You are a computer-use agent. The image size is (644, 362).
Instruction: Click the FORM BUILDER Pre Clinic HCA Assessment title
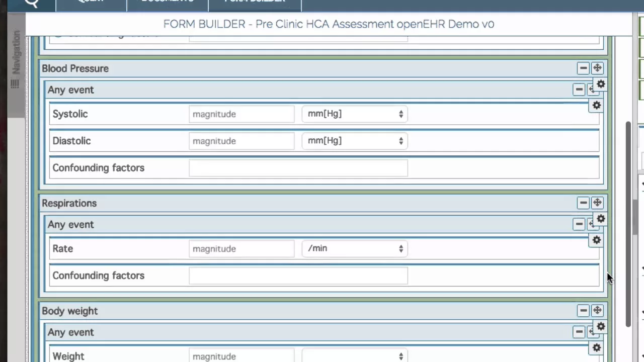click(329, 24)
